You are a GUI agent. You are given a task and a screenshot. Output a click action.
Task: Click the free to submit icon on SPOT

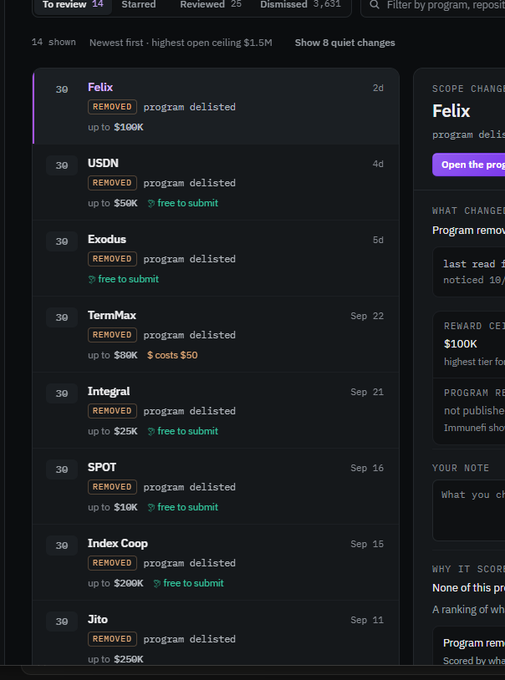point(151,507)
